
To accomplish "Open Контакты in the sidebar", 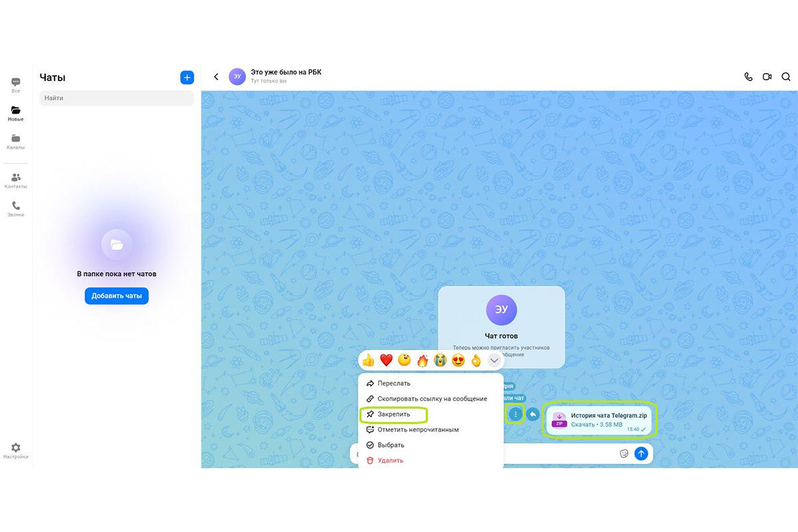I will (16, 180).
